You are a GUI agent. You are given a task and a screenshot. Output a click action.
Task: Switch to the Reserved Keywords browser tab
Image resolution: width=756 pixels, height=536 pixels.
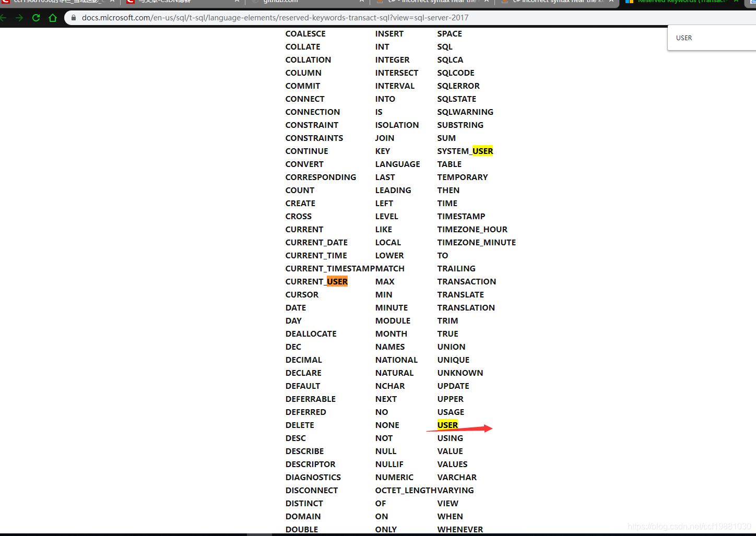681,2
